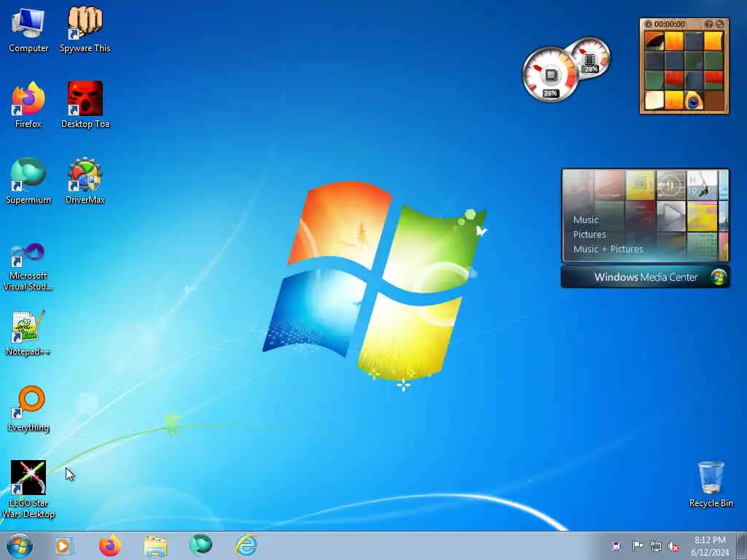Click the purple device tray icon
This screenshot has height=560, width=747.
(616, 545)
